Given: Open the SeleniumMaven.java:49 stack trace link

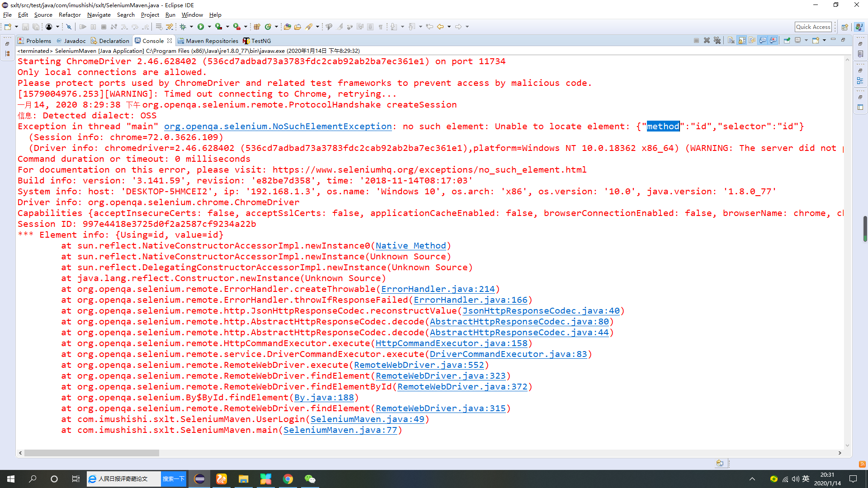Looking at the screenshot, I should 367,419.
